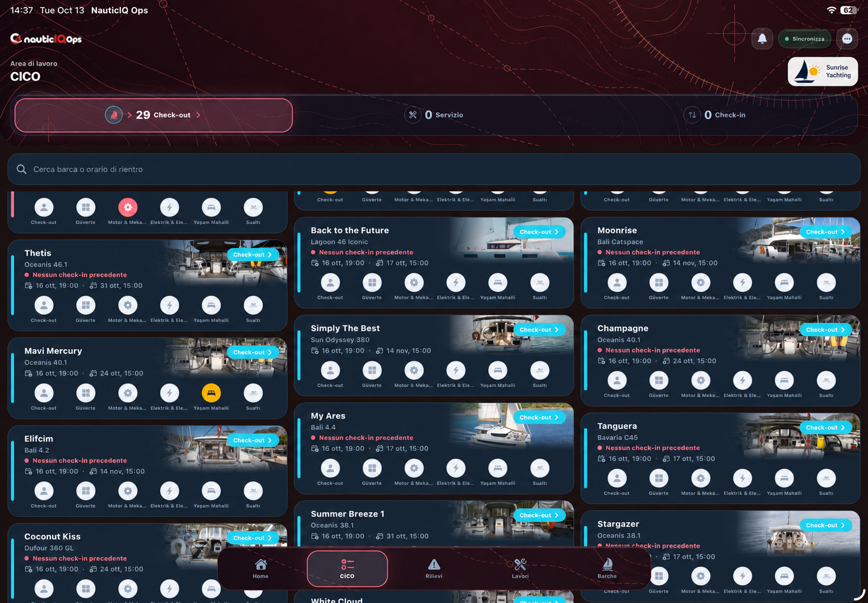868x603 pixels.
Task: Switch to the Barche tab
Action: 607,568
